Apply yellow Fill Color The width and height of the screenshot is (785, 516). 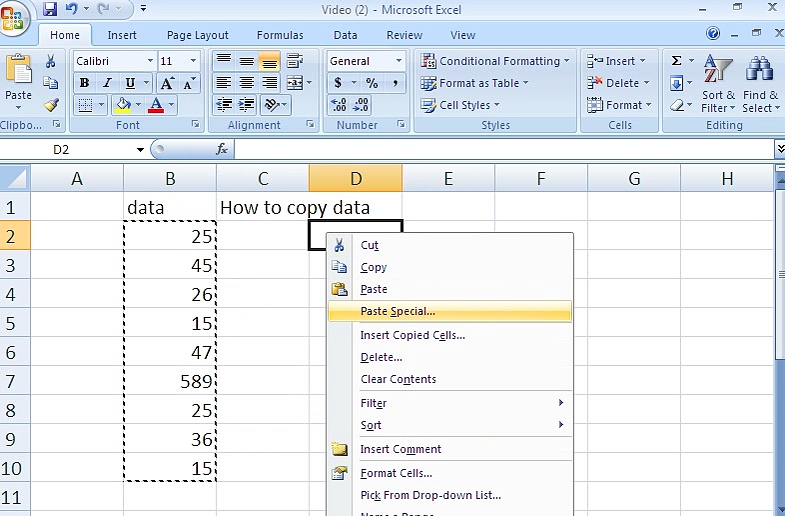coord(123,105)
